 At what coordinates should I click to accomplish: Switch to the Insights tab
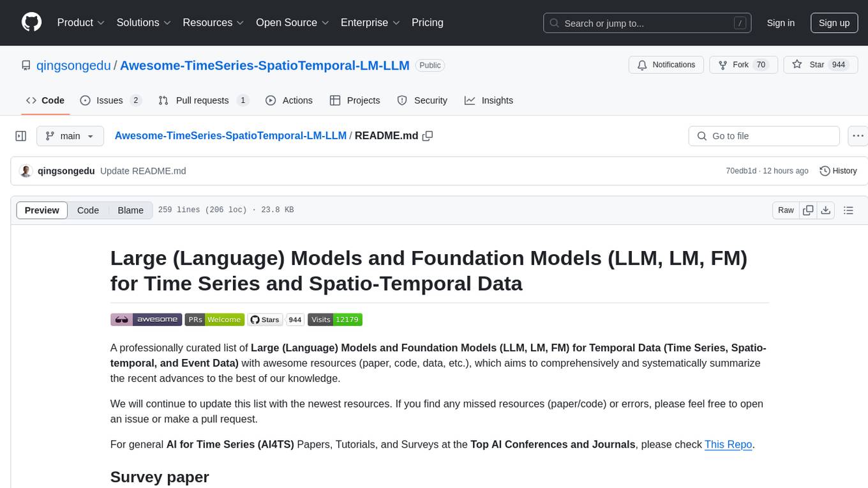(x=489, y=100)
